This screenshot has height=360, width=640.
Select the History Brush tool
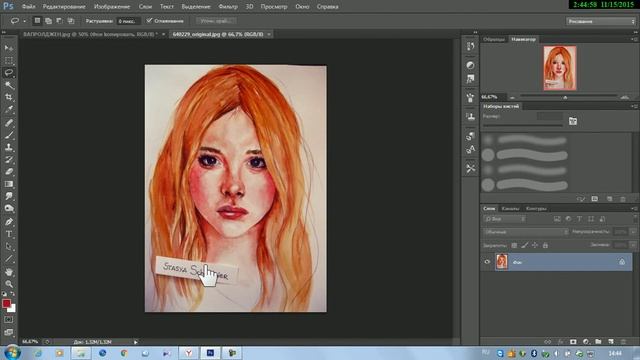pyautogui.click(x=9, y=159)
